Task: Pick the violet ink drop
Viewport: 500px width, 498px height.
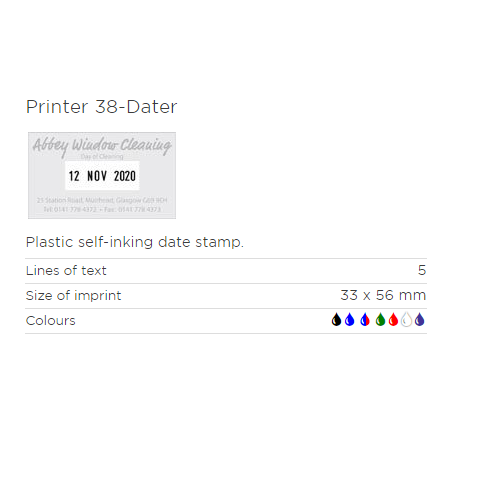Action: coord(420,319)
